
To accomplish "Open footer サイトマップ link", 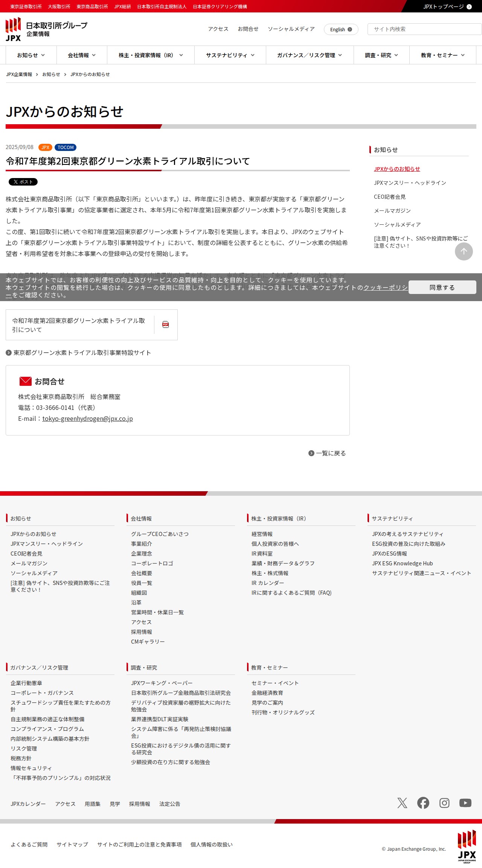I will click(72, 845).
